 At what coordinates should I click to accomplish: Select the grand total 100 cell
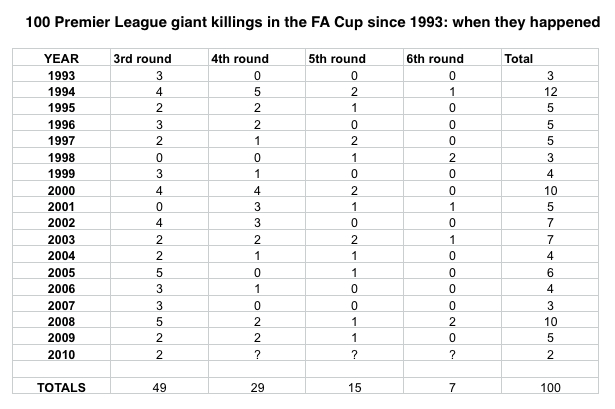(x=550, y=387)
